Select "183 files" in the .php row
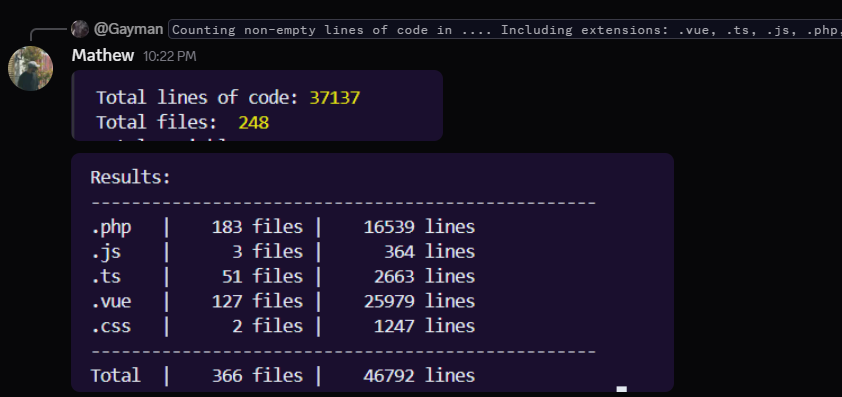842x397 pixels. [x=257, y=227]
